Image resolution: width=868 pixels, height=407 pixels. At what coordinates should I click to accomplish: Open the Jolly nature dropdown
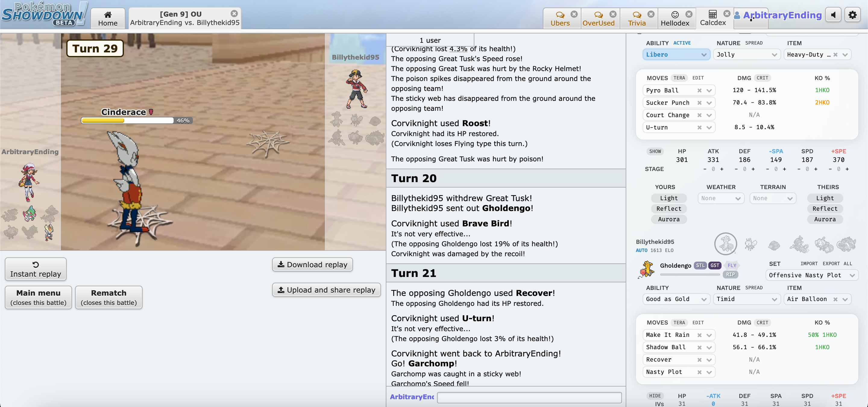tap(747, 54)
